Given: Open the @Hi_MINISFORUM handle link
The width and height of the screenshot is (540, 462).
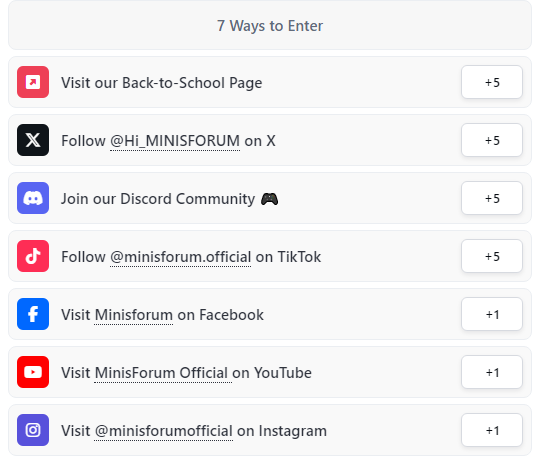Looking at the screenshot, I should 175,141.
